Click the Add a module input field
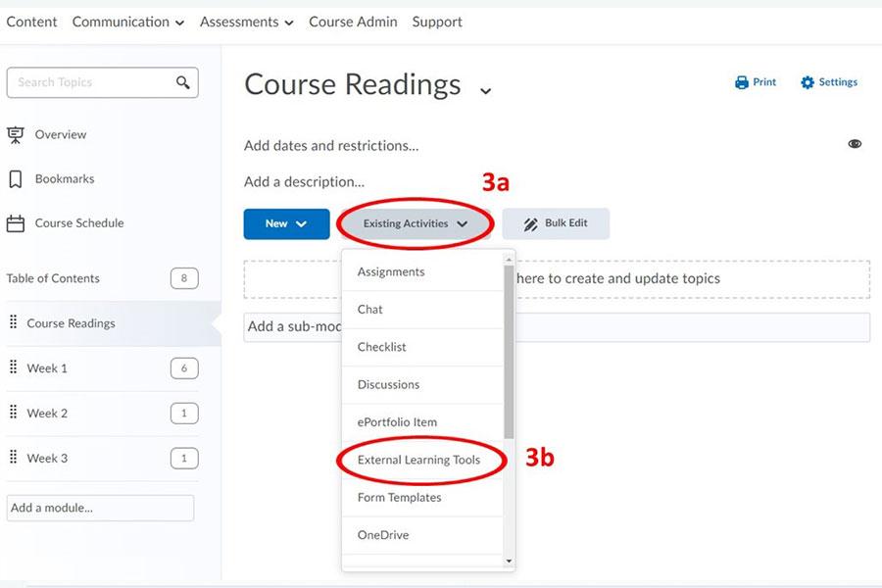The height and width of the screenshot is (588, 882). [x=100, y=508]
